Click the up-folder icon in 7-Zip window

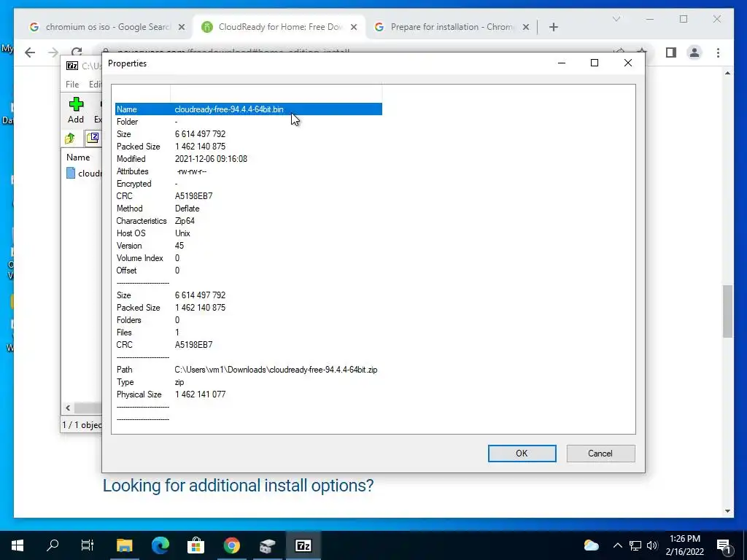(70, 138)
